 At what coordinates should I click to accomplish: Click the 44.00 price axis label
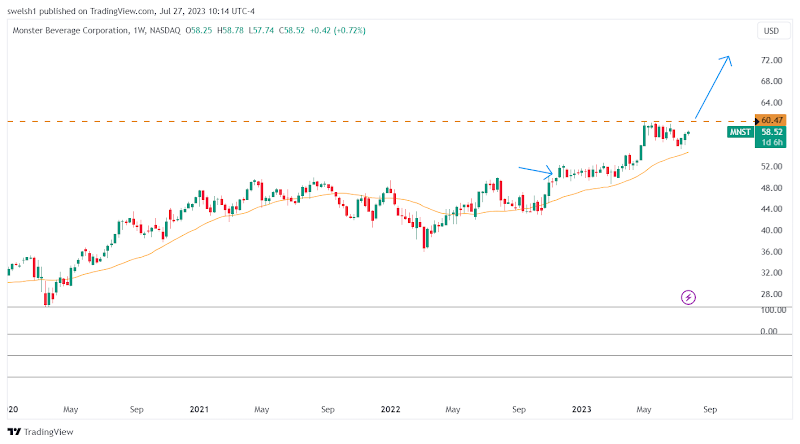[x=771, y=209]
